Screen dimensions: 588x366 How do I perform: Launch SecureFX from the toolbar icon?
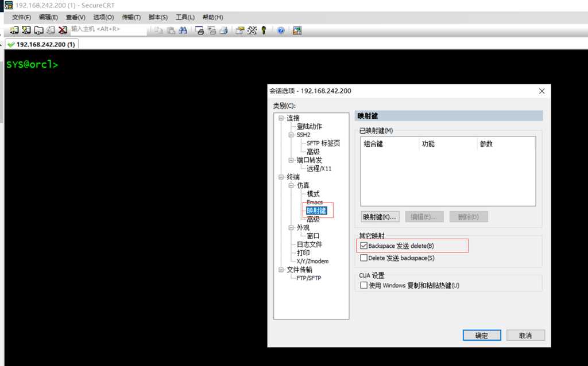pos(297,30)
